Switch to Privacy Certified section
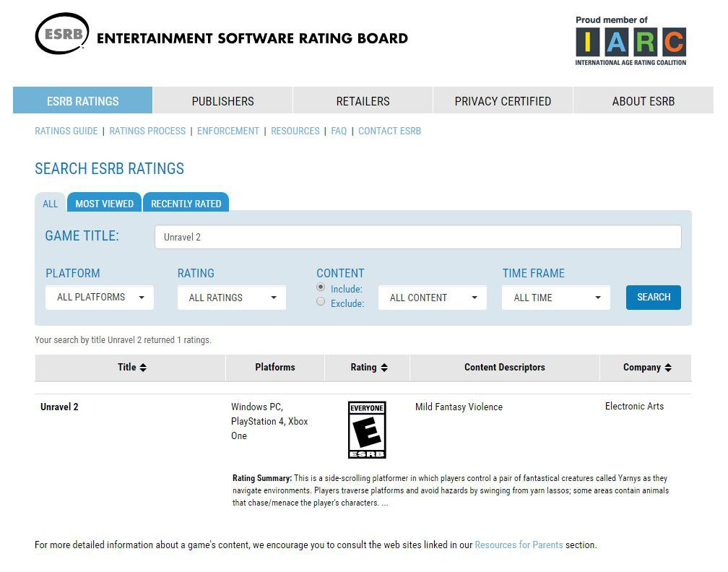The image size is (728, 572). click(503, 100)
